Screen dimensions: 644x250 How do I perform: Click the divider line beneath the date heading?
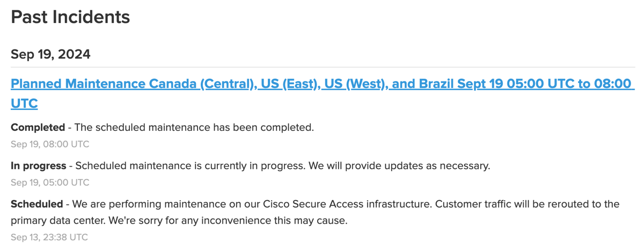tap(323, 67)
